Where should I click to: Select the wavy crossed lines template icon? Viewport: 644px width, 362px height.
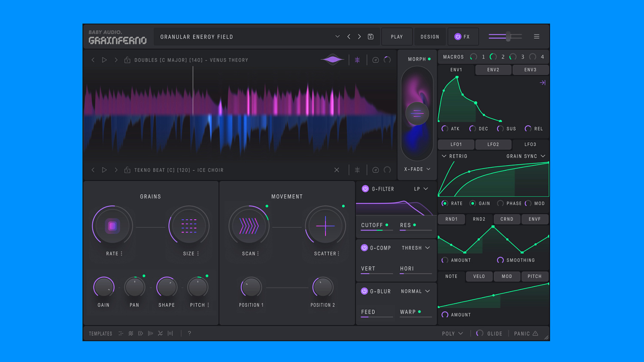(x=160, y=333)
